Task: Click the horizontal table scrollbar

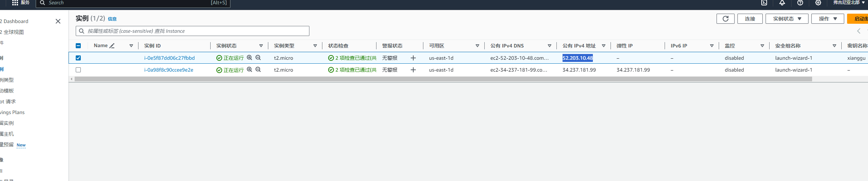Action: coord(443,79)
